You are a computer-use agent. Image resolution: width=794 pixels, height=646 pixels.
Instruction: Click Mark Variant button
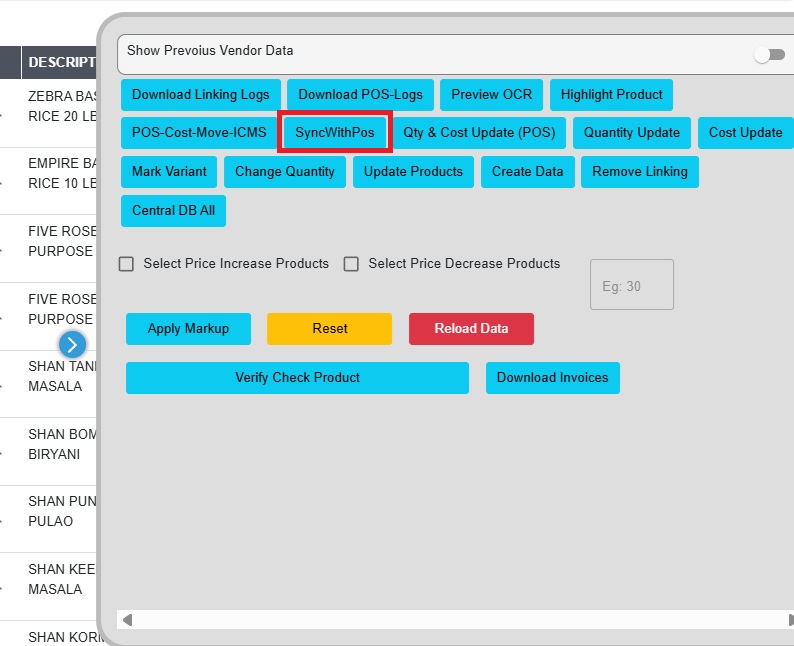point(169,172)
